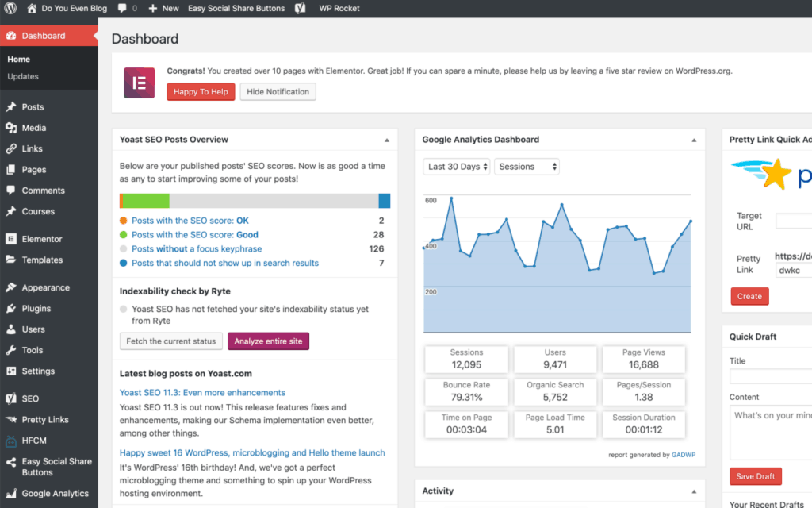The width and height of the screenshot is (812, 508).
Task: Click the home icon beside Do You Even Blog
Action: 32,8
